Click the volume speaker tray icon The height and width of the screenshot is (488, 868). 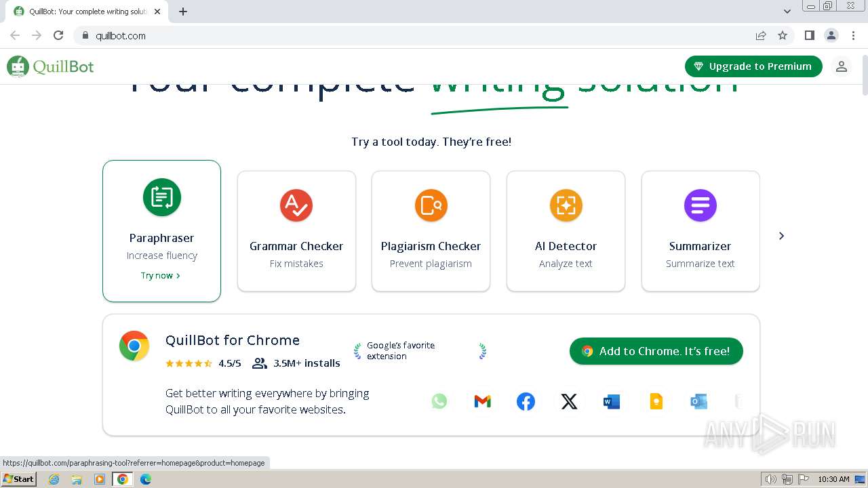point(771,479)
